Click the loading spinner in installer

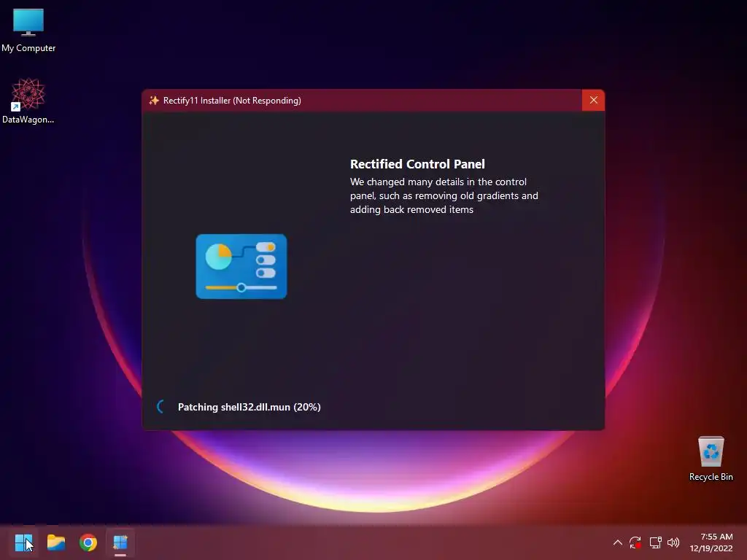click(x=161, y=406)
